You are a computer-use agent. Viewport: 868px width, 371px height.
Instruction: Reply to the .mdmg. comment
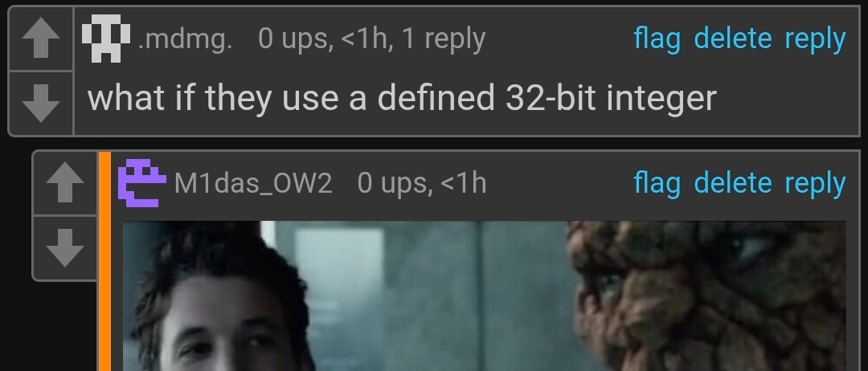(x=815, y=39)
